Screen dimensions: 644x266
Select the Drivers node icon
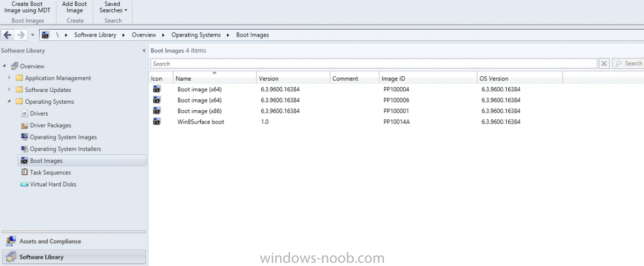click(x=25, y=113)
